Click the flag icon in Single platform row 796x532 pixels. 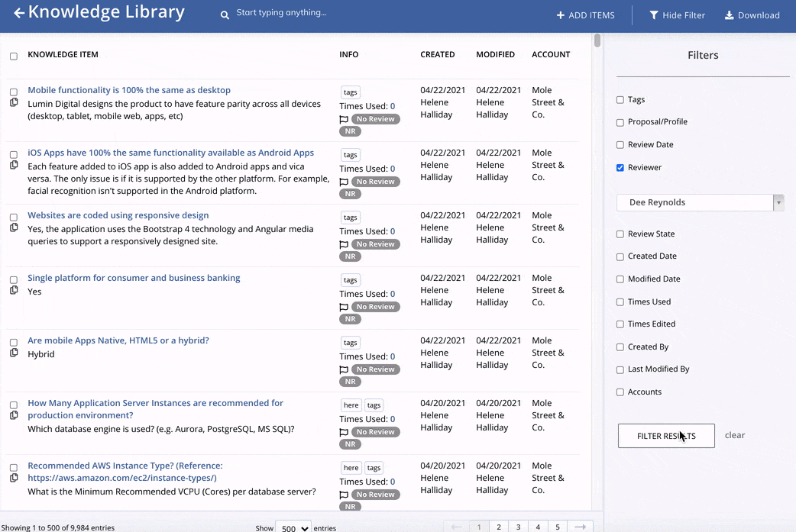pos(344,308)
